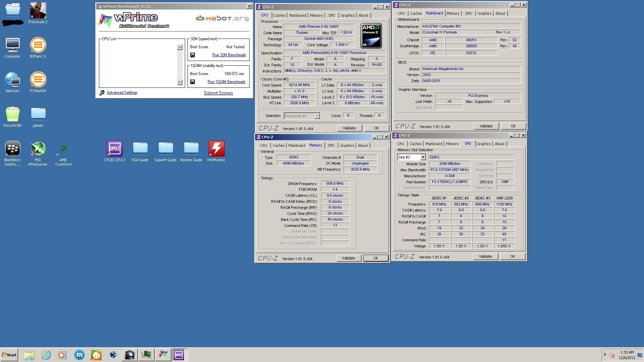Click the part number F3-17600CL7-2GBPIS field
Screen dimensions: 644x362
coord(450,182)
